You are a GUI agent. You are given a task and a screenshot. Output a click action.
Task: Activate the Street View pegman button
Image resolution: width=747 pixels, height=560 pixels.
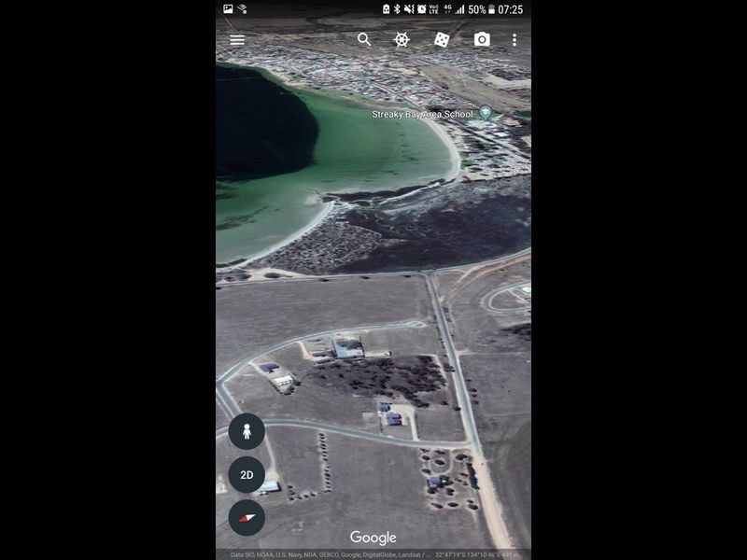(x=247, y=431)
